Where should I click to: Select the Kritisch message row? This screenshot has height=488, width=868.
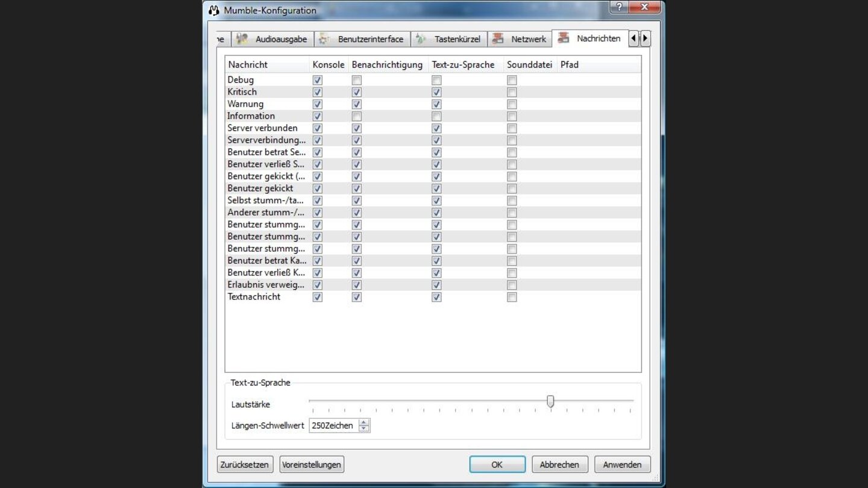pyautogui.click(x=433, y=92)
